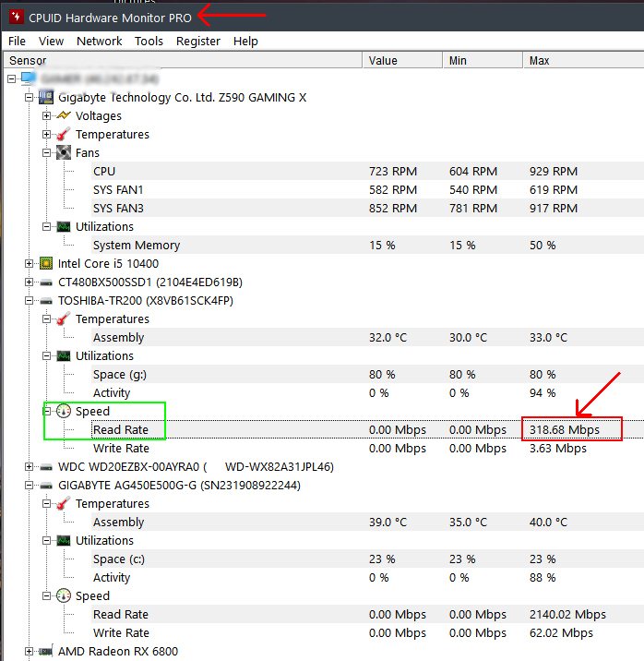Click the 62.02 Mbps write max value
644x661 pixels.
tap(561, 632)
